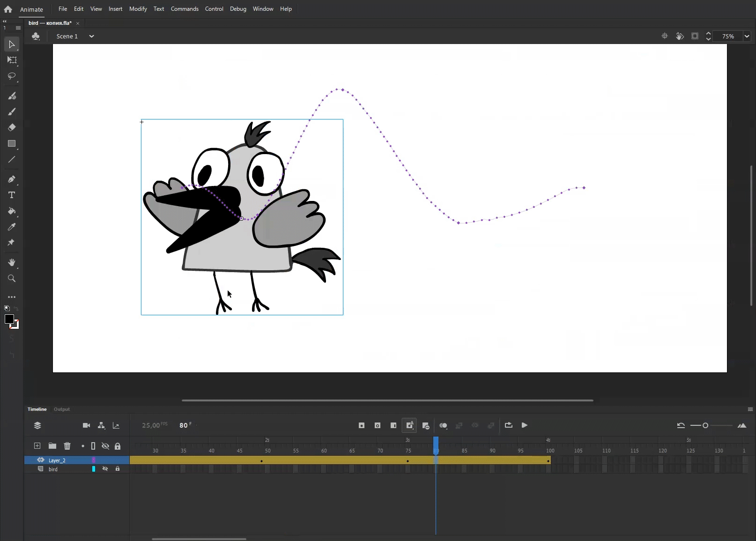The width and height of the screenshot is (756, 541).
Task: Click the black stroke color swatch
Action: point(9,319)
